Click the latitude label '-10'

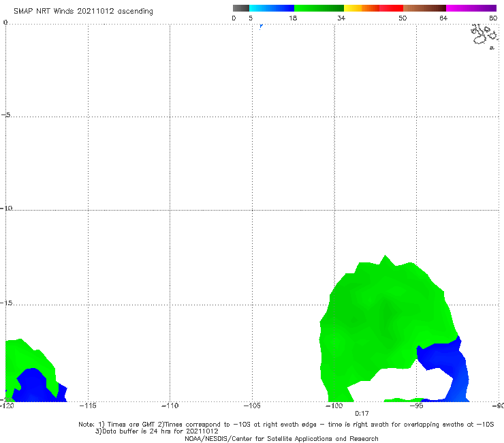pos(6,208)
